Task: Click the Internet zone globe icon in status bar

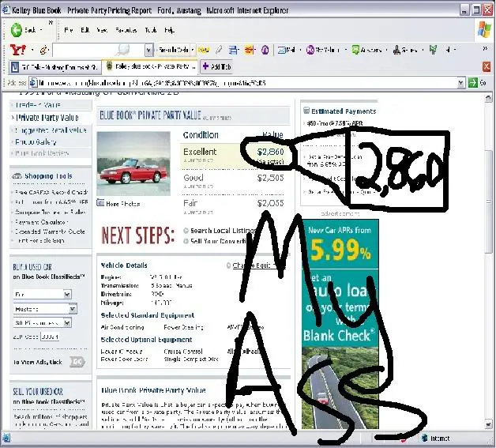Action: (x=425, y=439)
